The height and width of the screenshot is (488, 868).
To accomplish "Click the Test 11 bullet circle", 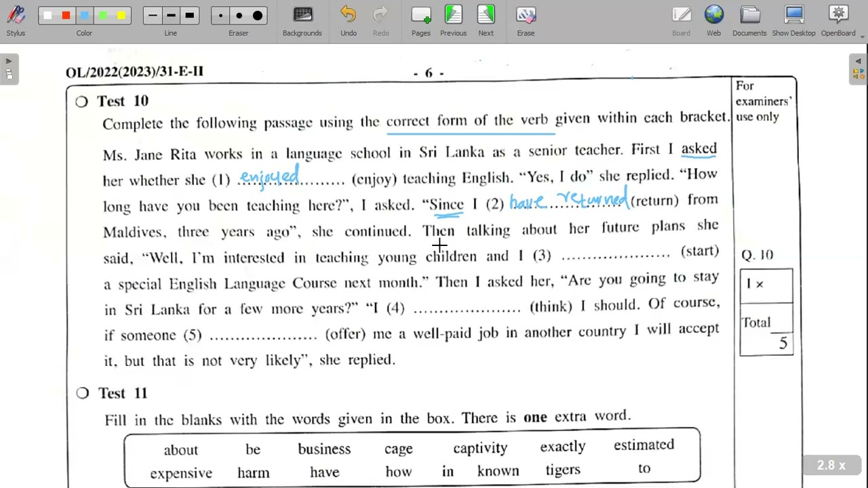I will tap(82, 393).
